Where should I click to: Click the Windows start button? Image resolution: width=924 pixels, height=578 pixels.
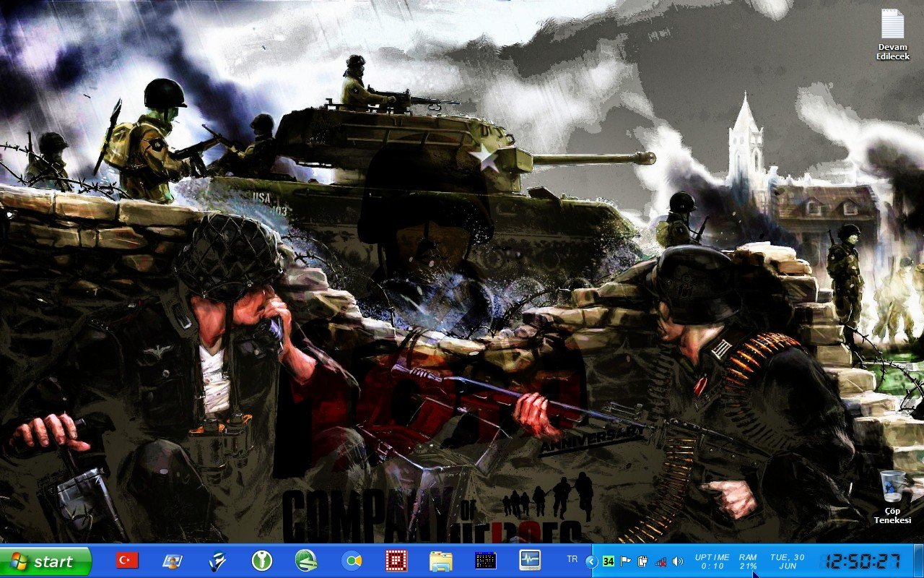tap(45, 561)
